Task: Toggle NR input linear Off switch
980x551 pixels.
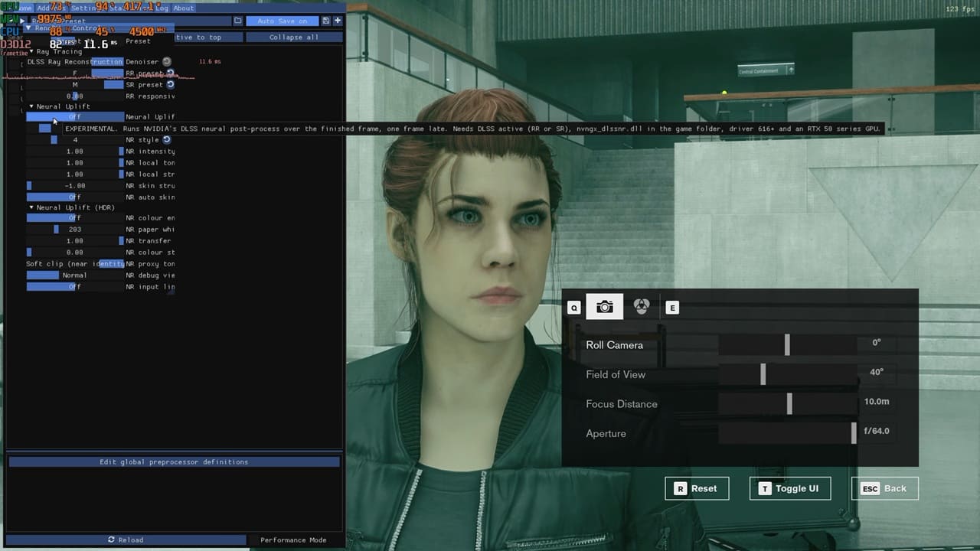Action: 74,287
